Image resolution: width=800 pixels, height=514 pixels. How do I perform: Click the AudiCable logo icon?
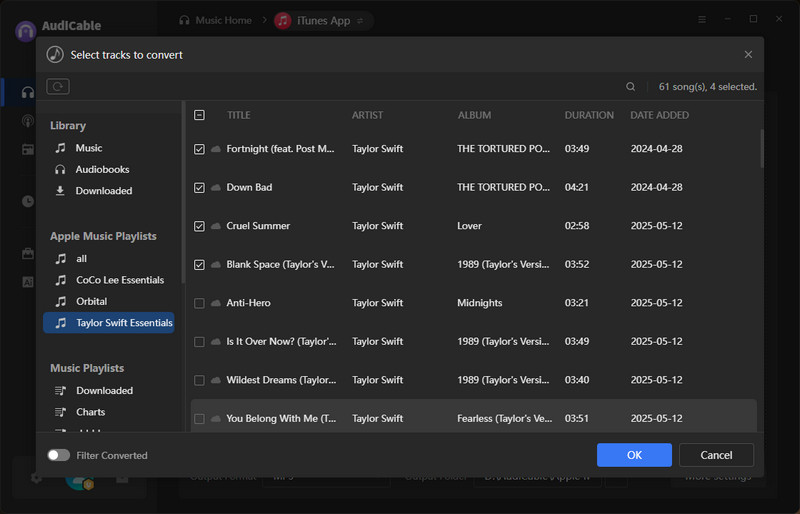pos(26,31)
